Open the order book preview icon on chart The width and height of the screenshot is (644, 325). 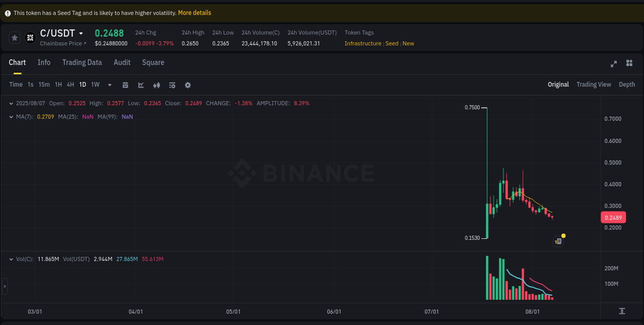tap(558, 241)
